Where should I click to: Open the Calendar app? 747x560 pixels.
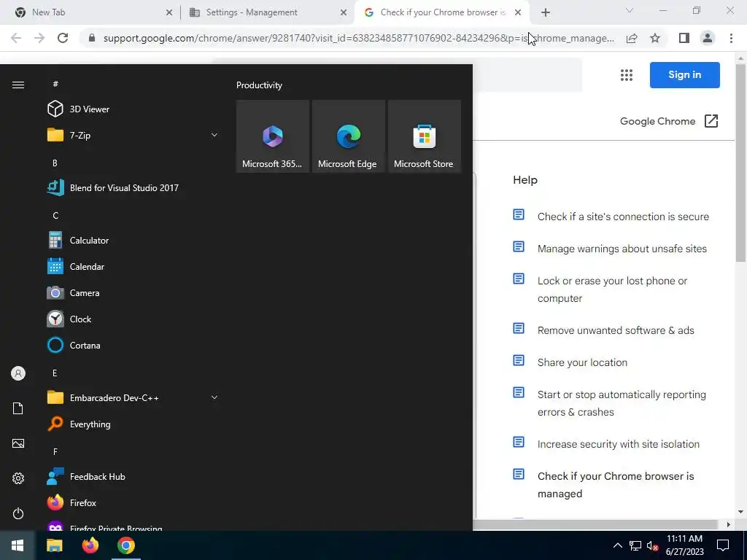click(x=76, y=267)
